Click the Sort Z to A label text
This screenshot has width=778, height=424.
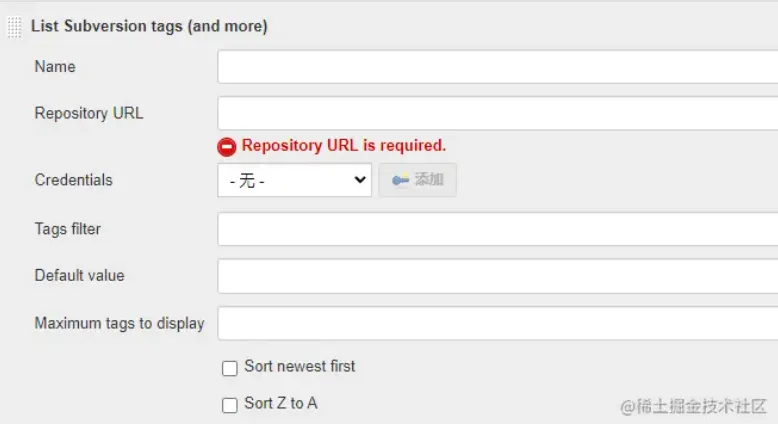click(x=281, y=404)
